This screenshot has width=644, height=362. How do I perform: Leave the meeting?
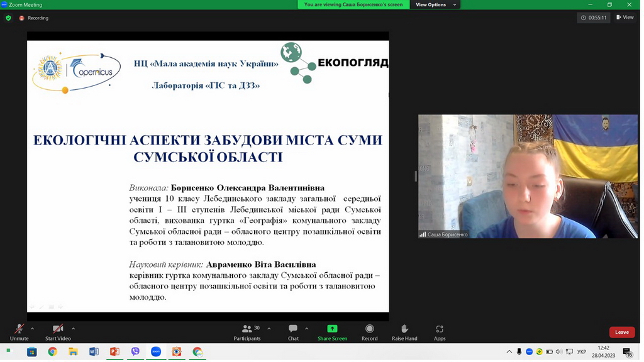coord(621,332)
